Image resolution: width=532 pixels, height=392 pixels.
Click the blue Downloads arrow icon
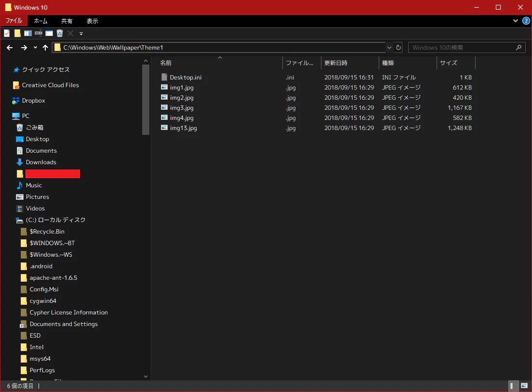pyautogui.click(x=20, y=162)
